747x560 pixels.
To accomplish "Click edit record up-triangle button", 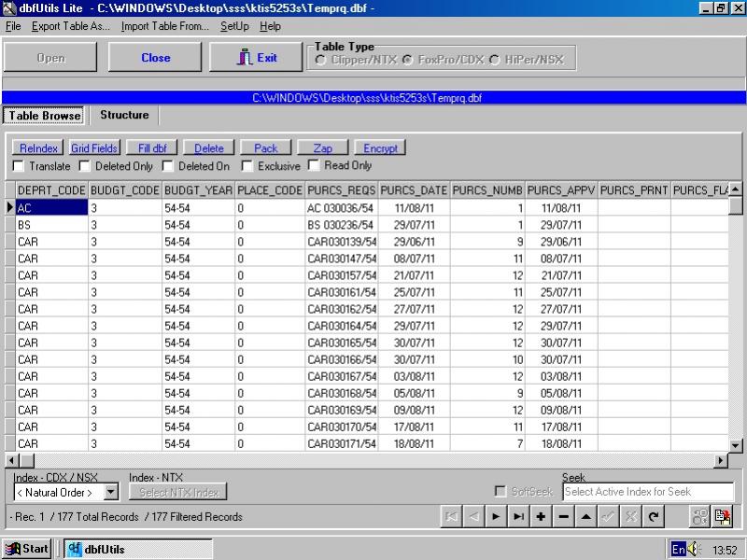I will (x=586, y=517).
